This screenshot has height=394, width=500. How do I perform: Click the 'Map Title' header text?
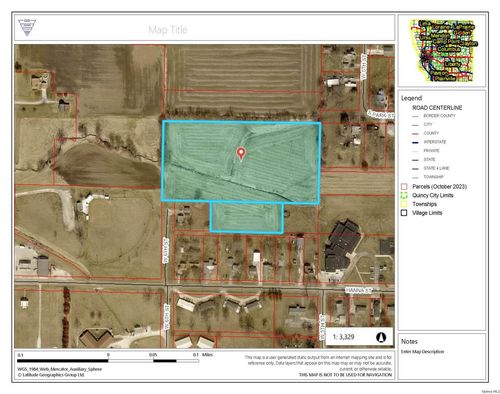click(x=168, y=30)
